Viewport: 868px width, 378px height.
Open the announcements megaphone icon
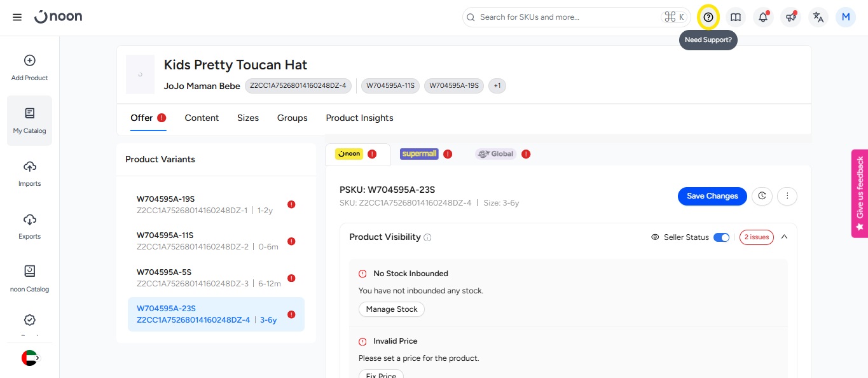point(790,17)
